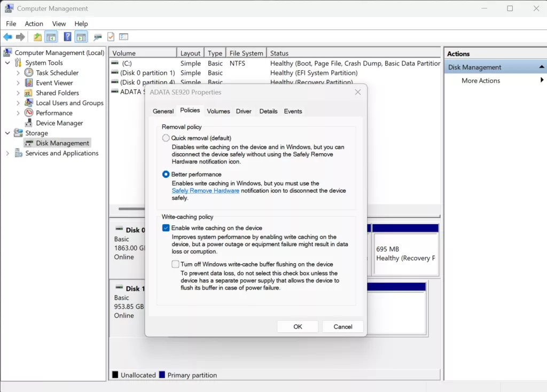Open the More Actions submenu arrow

[x=542, y=80]
